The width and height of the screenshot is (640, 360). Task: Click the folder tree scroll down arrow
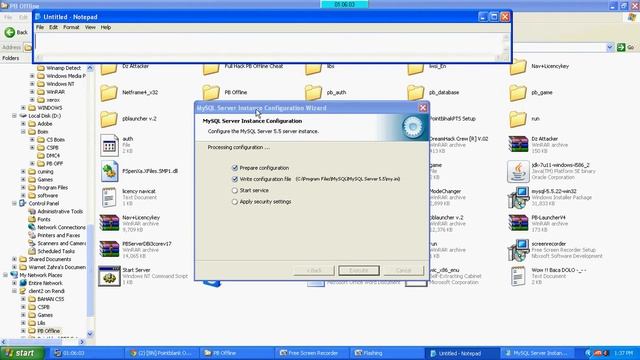pos(90,334)
